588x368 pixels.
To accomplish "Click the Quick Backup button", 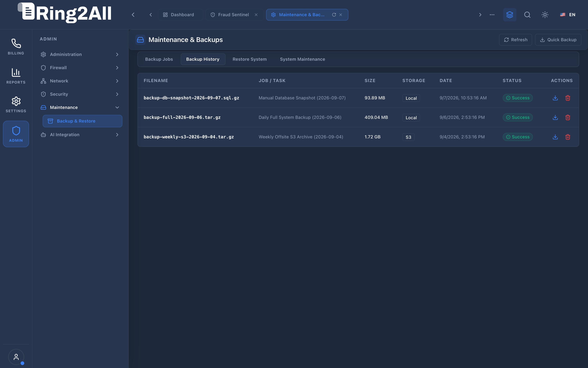I will (x=558, y=40).
